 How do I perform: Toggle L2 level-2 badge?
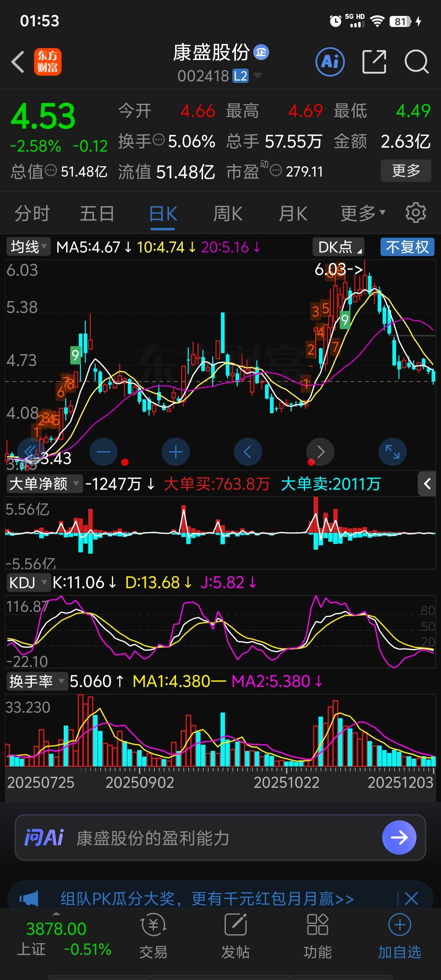pos(241,76)
